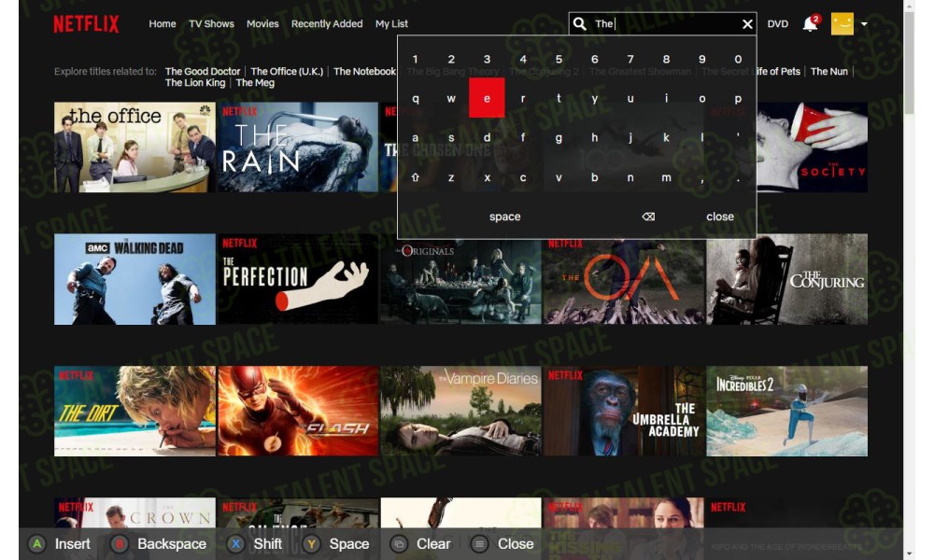Open The Rain thumbnail
This screenshot has width=934, height=560.
298,147
